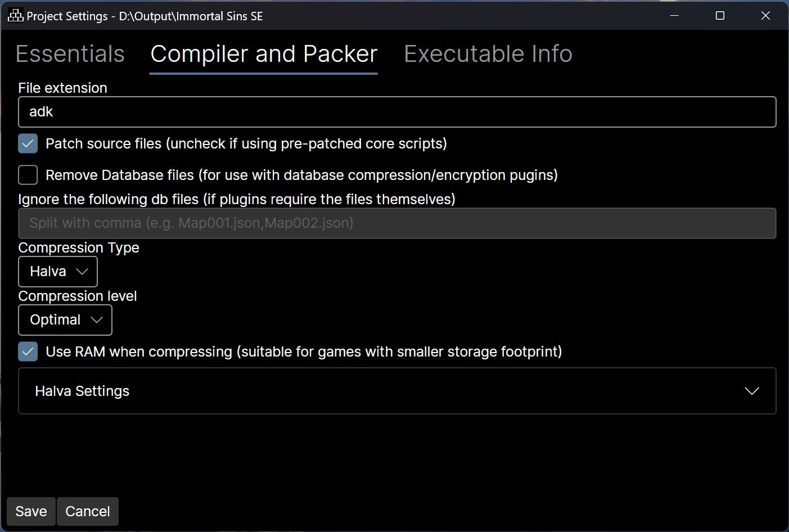Screen dimensions: 789x532
Task: Select the Compiler and Packer tab
Action: click(264, 54)
